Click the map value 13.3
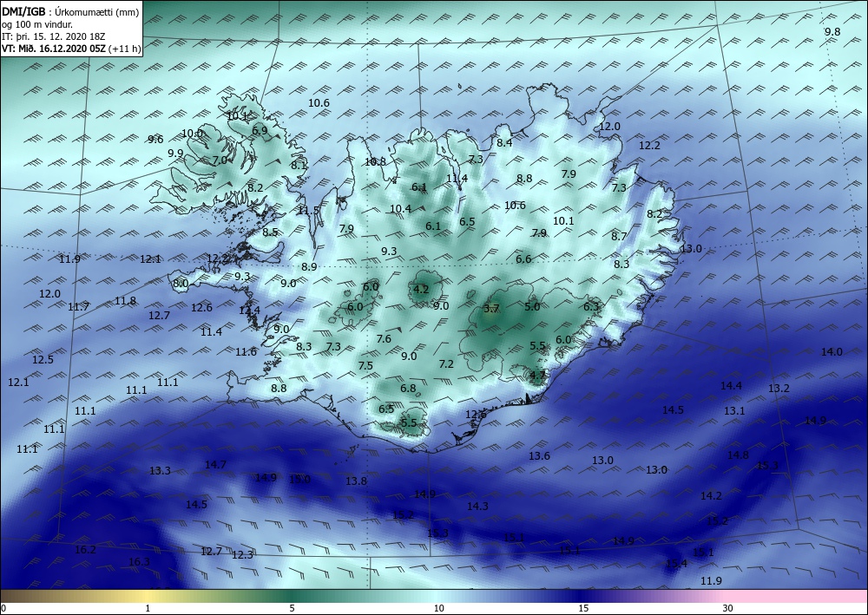This screenshot has height=615, width=868. click(x=160, y=471)
